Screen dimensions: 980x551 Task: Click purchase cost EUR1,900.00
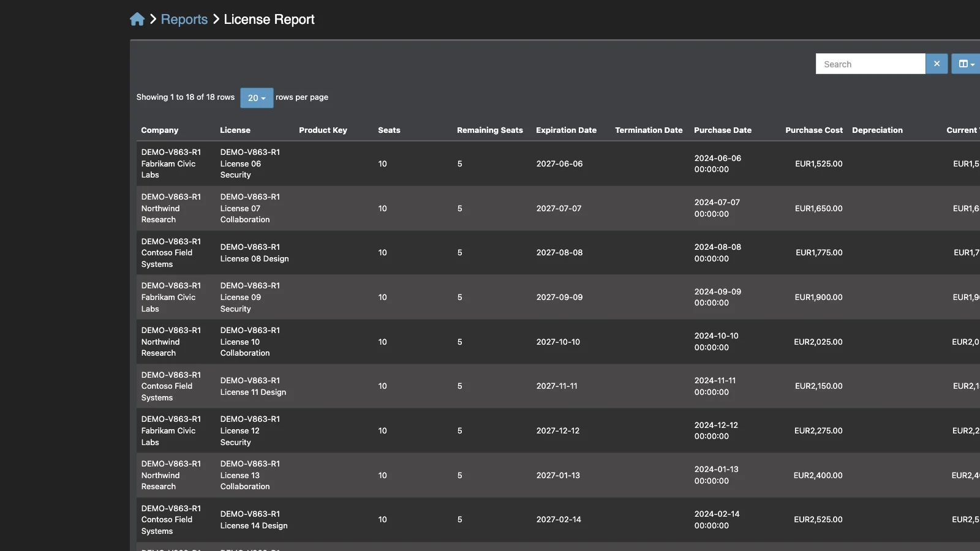point(819,298)
